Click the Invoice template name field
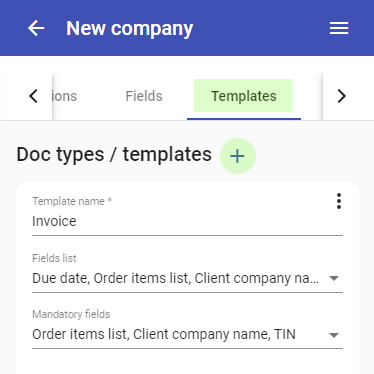Viewport: 374px width, 374px height. click(187, 221)
